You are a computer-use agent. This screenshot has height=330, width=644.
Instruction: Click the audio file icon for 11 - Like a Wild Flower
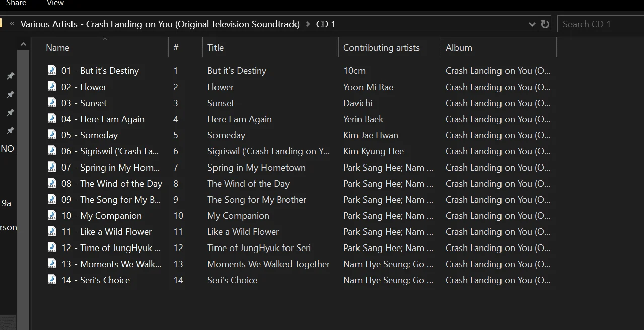(52, 231)
